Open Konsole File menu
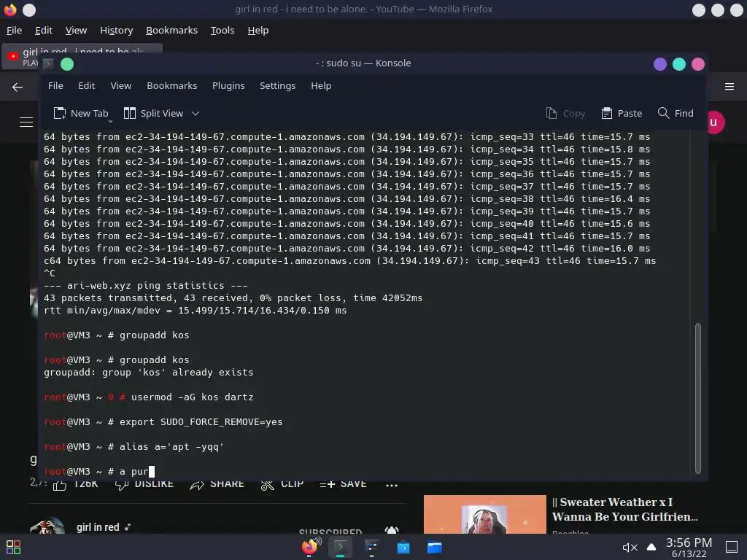The height and width of the screenshot is (560, 747). (x=55, y=86)
